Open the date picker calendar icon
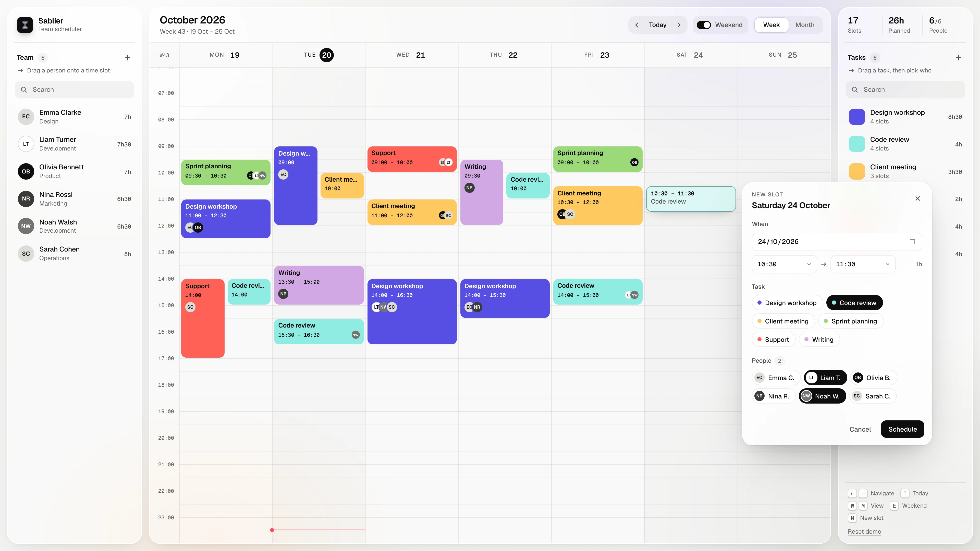The height and width of the screenshot is (551, 980). (912, 242)
